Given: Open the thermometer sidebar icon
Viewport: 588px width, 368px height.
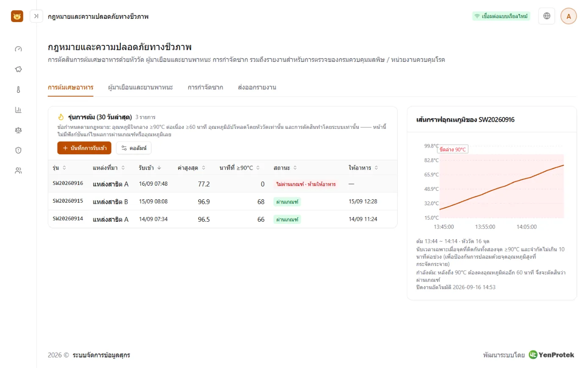Looking at the screenshot, I should (x=18, y=89).
